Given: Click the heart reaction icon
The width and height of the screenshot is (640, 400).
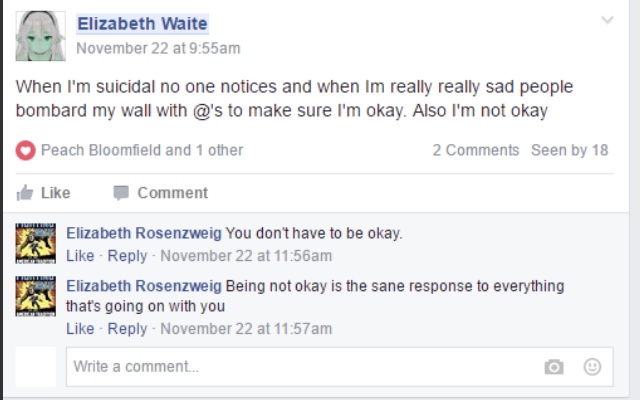Looking at the screenshot, I should (x=25, y=150).
